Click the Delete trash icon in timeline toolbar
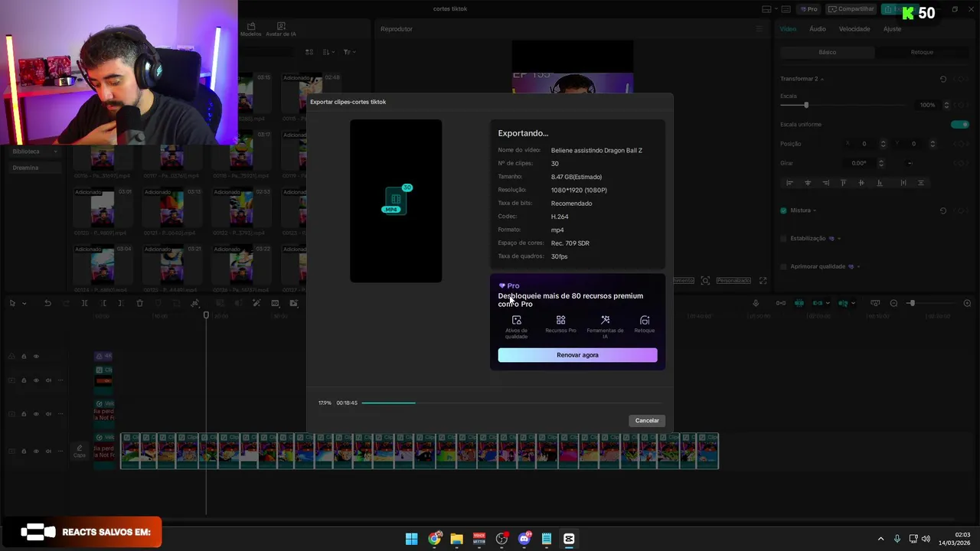This screenshot has height=551, width=980. [x=139, y=303]
